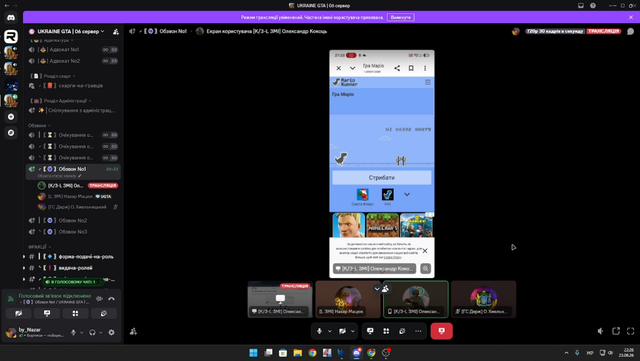
Task: Select Назар Мацюк participant tile
Action: pyautogui.click(x=348, y=299)
